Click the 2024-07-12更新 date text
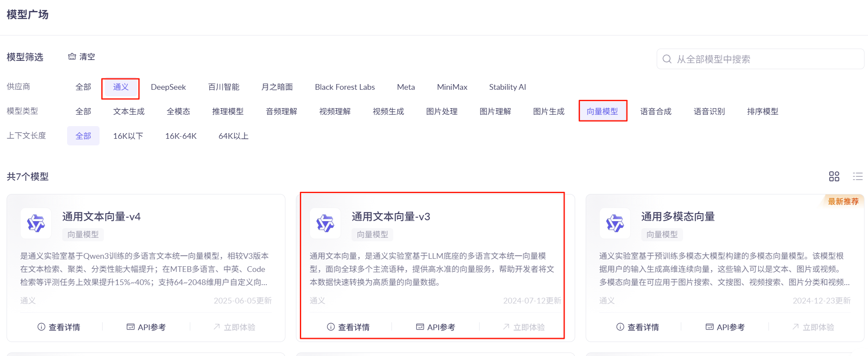The height and width of the screenshot is (356, 868). coord(532,300)
